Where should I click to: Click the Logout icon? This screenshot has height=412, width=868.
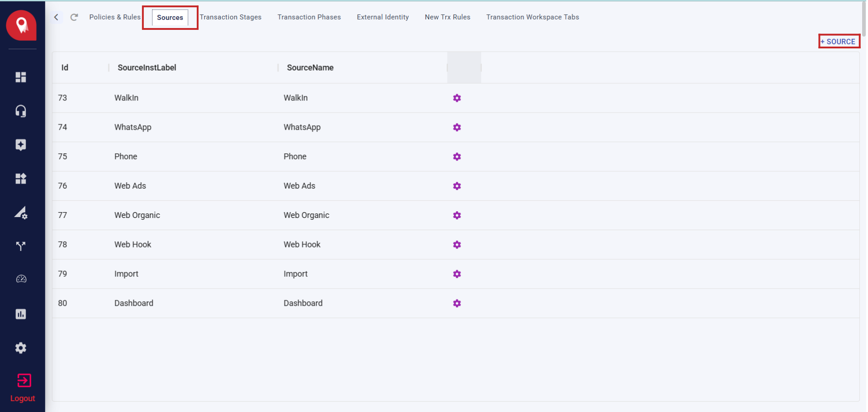(x=24, y=380)
